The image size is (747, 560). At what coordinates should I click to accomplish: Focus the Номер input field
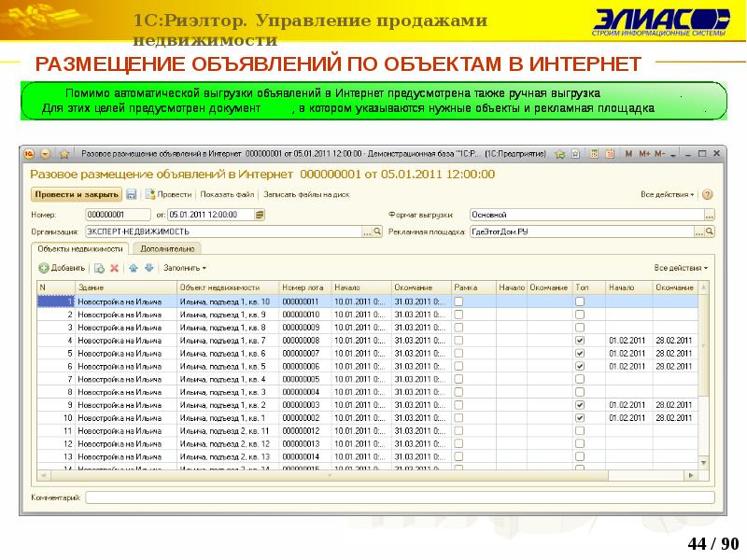tap(119, 215)
